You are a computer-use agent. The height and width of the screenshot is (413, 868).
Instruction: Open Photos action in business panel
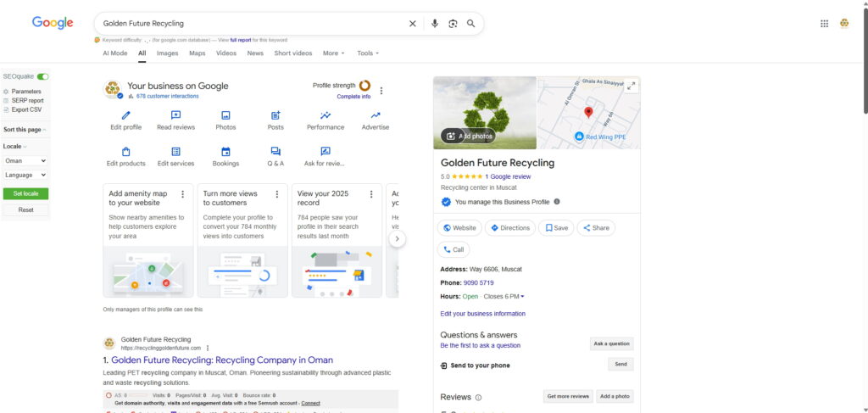(225, 120)
